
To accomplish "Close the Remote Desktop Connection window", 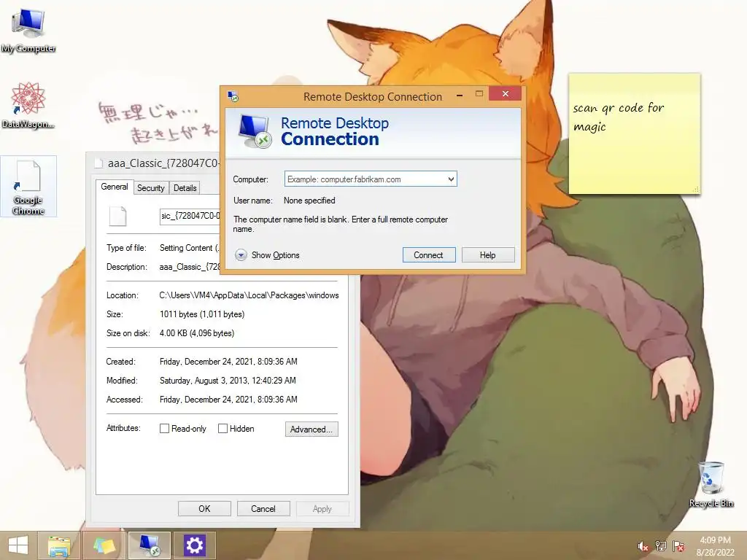I will (505, 94).
